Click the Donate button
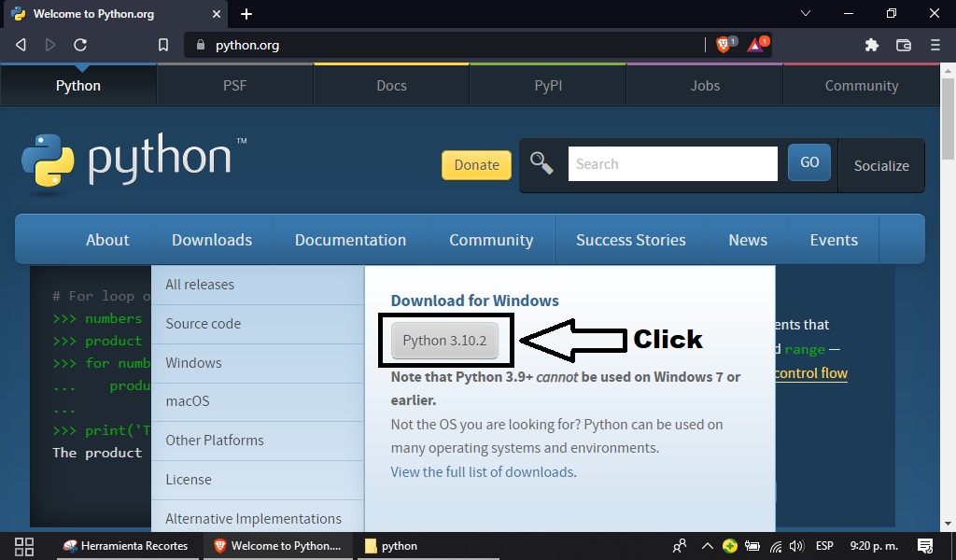 (476, 165)
